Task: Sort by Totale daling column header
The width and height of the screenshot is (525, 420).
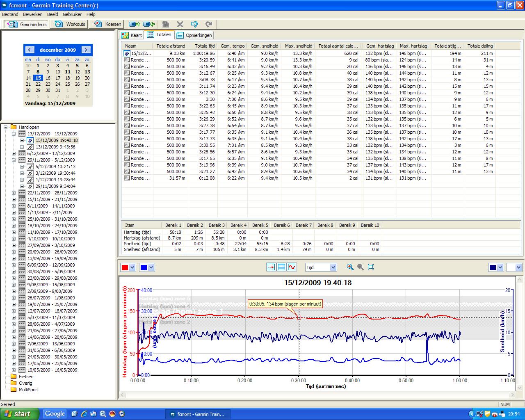Action: click(480, 46)
